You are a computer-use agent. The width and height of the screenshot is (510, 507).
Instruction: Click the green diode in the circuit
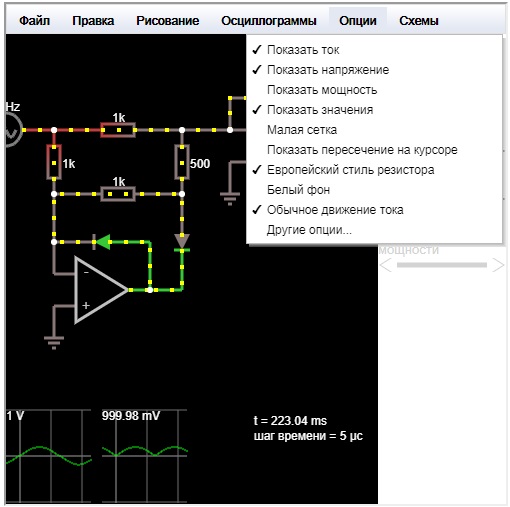102,242
